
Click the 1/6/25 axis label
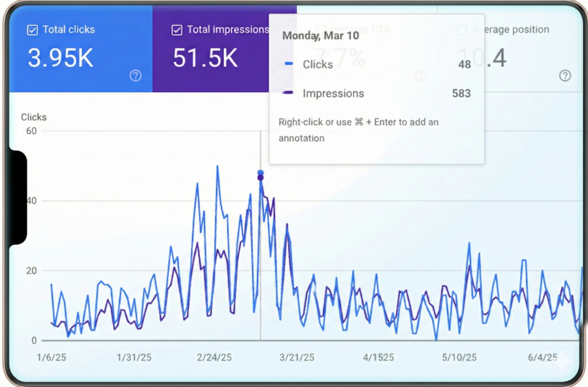(x=51, y=357)
